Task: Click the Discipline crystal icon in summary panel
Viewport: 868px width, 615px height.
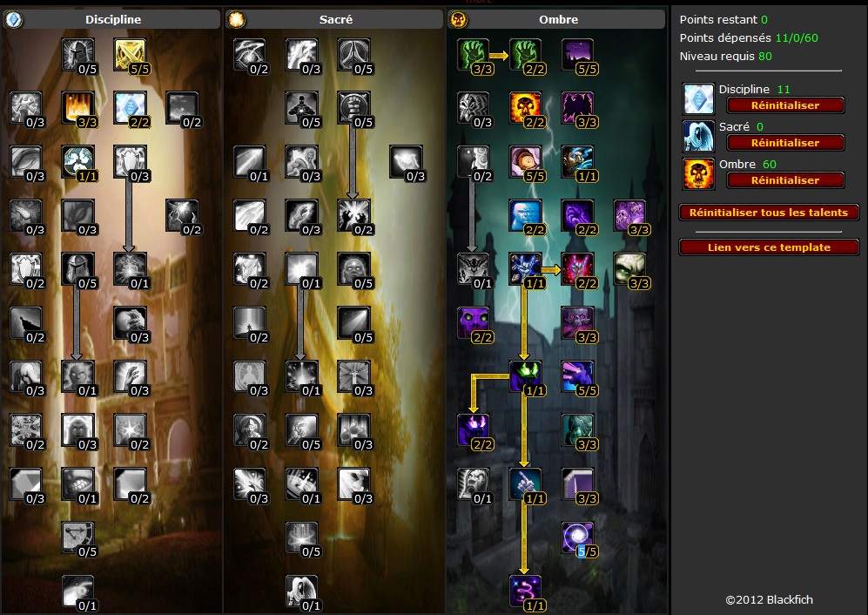Action: [x=698, y=98]
